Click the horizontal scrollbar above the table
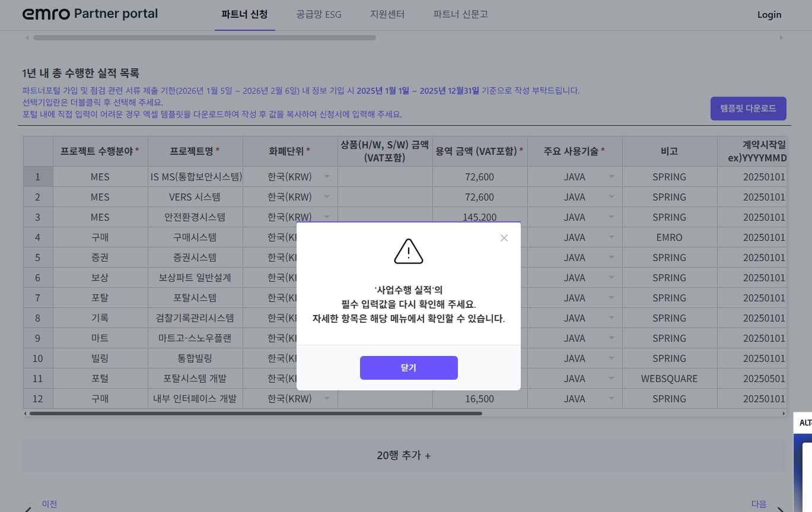The height and width of the screenshot is (512, 812). [x=205, y=37]
